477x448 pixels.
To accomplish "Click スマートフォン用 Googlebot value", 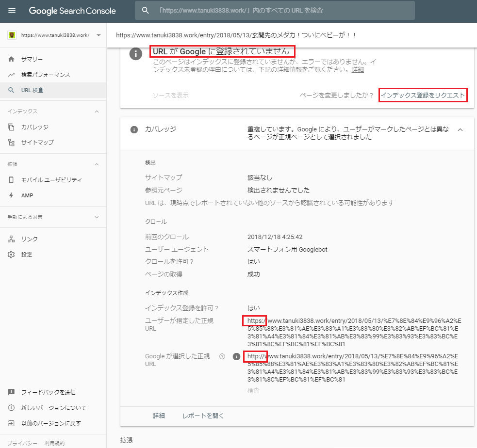I will pos(287,249).
